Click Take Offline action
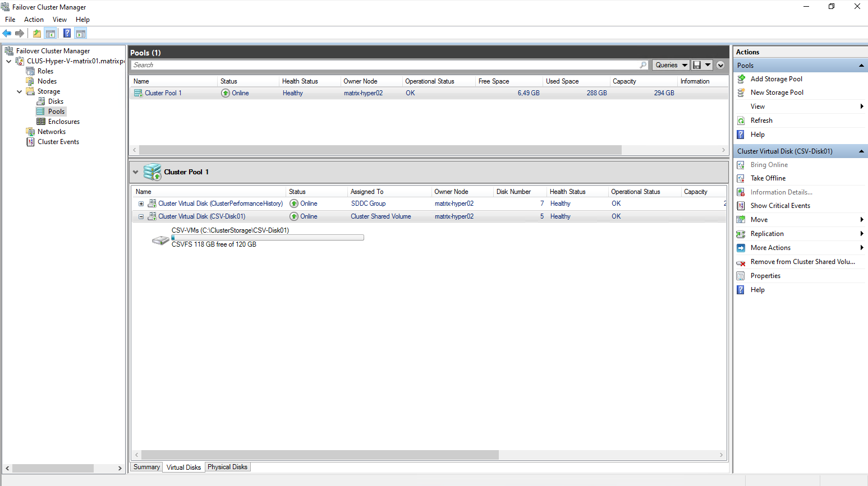868x486 pixels. 768,178
